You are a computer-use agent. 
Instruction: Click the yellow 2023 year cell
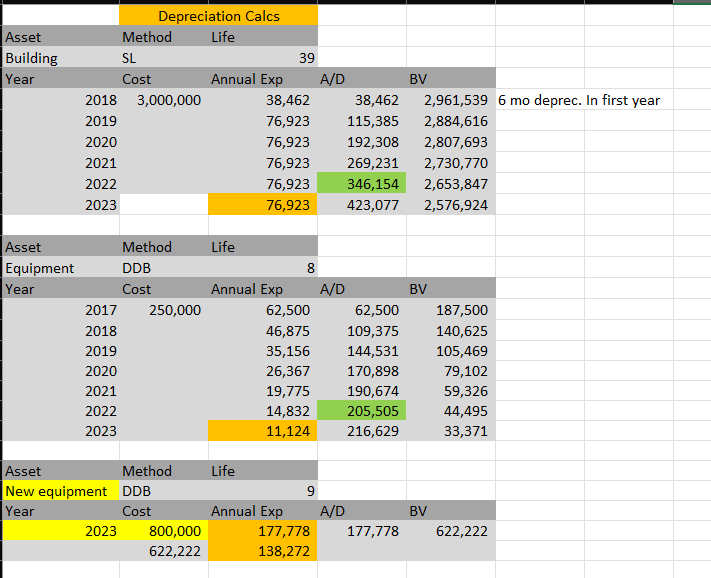pyautogui.click(x=61, y=531)
